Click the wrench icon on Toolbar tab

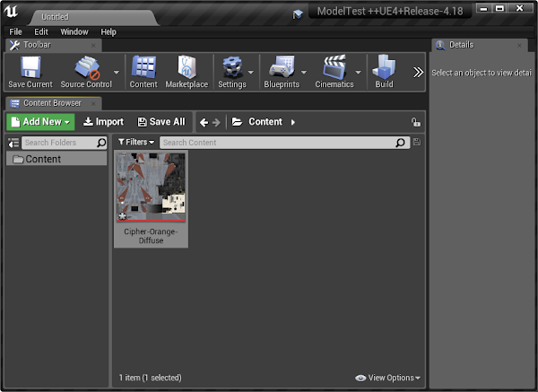pos(14,46)
